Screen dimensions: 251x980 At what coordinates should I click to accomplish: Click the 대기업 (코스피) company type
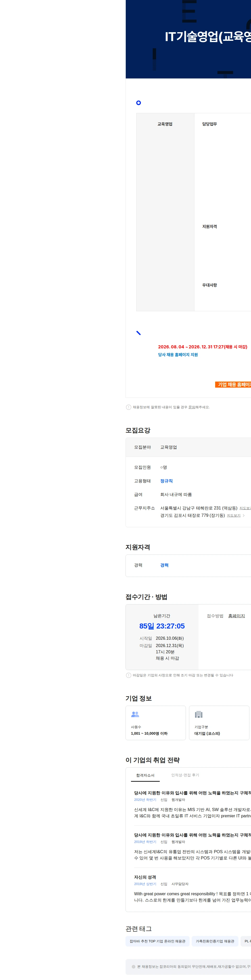[x=207, y=733]
